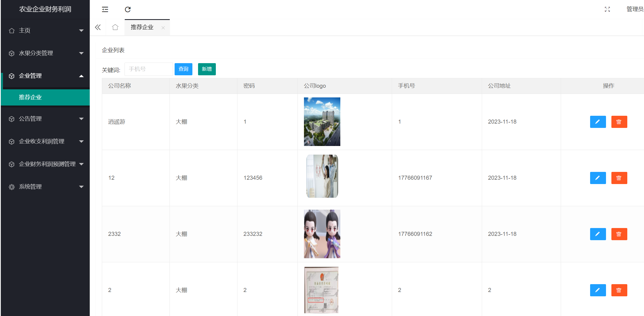Close the 推荐企业 tab
The width and height of the screenshot is (644, 316).
point(163,28)
